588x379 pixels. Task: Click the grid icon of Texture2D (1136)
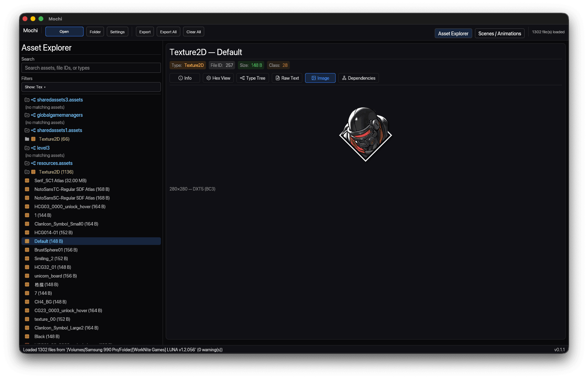click(x=33, y=172)
